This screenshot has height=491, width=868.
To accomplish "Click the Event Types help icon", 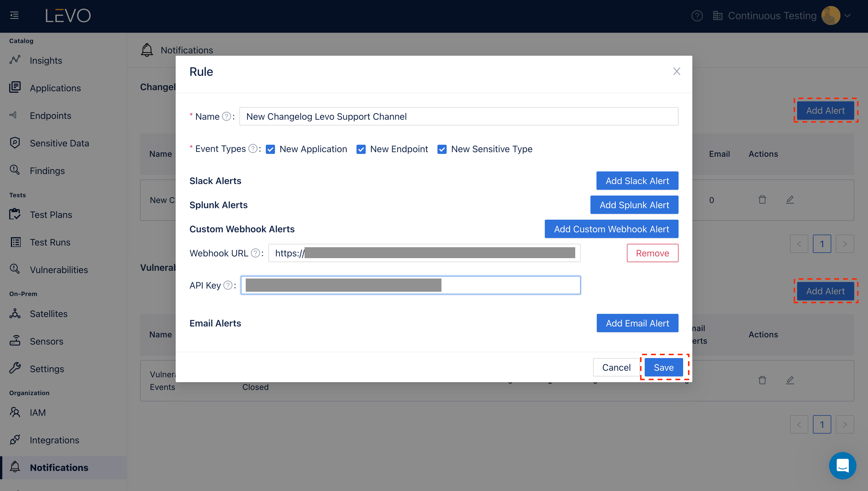I will pyautogui.click(x=253, y=149).
